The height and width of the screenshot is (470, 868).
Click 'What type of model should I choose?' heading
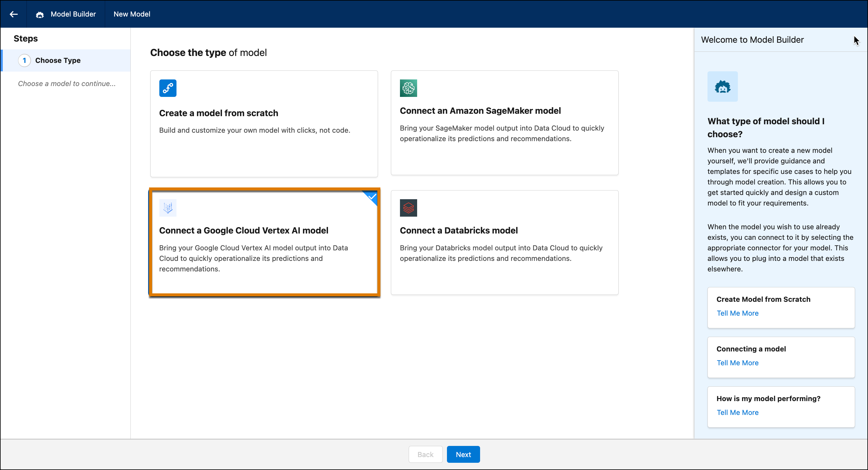click(x=766, y=128)
